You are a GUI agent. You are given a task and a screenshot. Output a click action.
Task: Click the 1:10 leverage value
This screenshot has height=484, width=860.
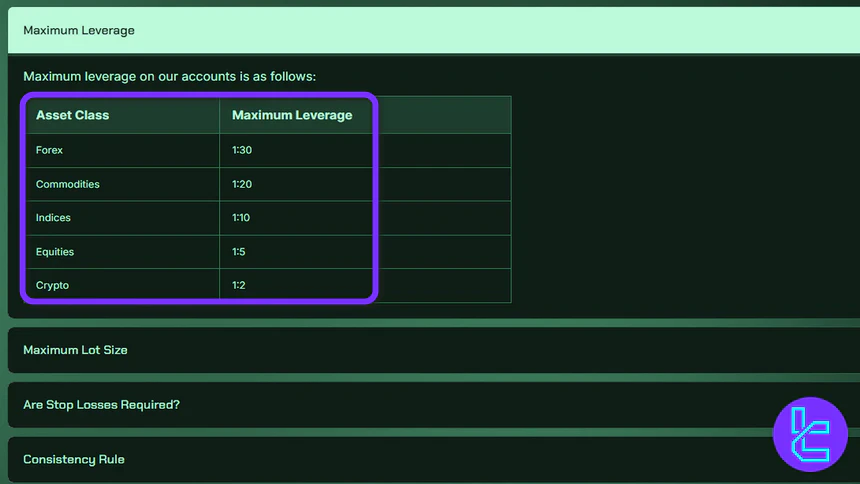tap(243, 218)
